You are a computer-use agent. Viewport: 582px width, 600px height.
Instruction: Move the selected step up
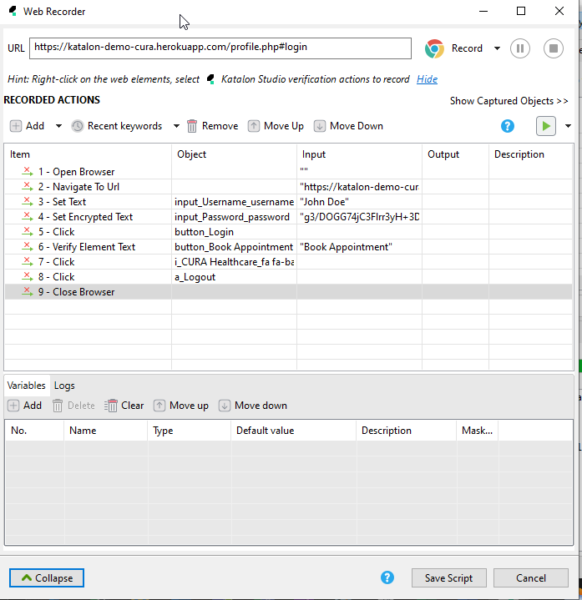tap(253, 126)
